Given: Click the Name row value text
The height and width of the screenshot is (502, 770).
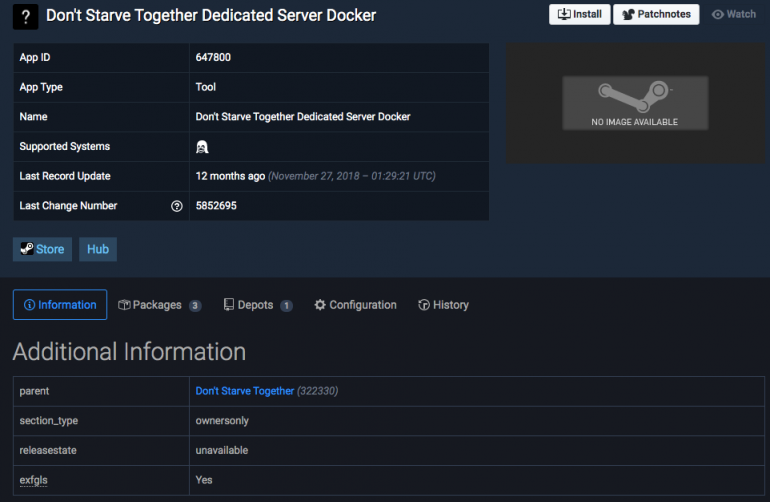Looking at the screenshot, I should [303, 117].
